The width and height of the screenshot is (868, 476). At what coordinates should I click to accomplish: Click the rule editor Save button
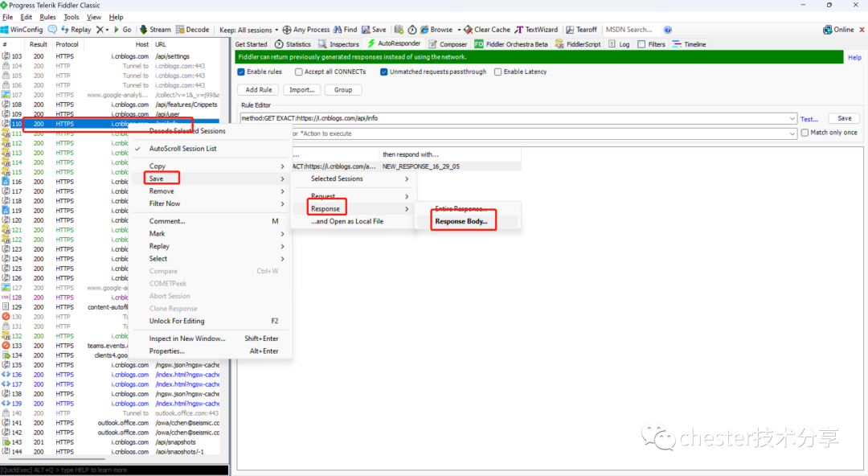[844, 118]
